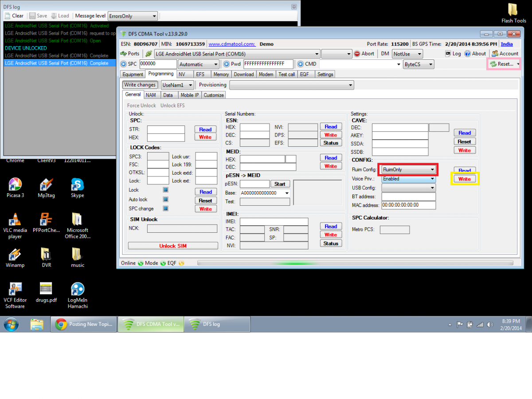Click the IMEI input field
Image resolution: width=532 pixels, height=399 pixels.
coord(274,222)
